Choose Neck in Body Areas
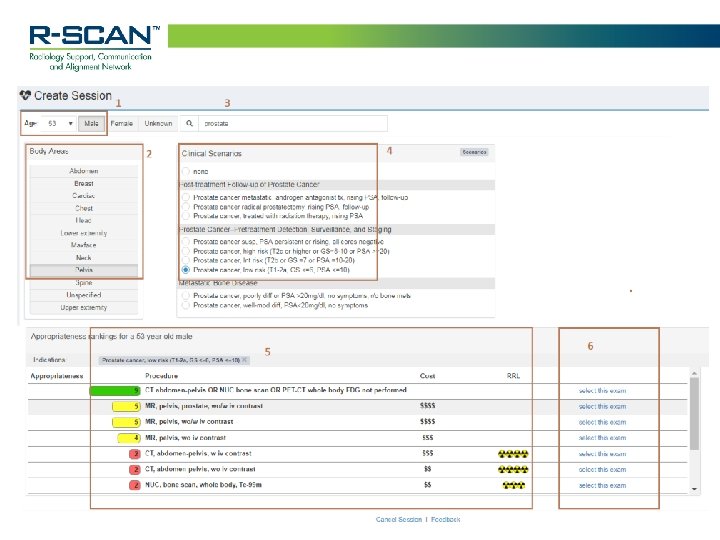Screen dimensions: 720x540 (84, 258)
